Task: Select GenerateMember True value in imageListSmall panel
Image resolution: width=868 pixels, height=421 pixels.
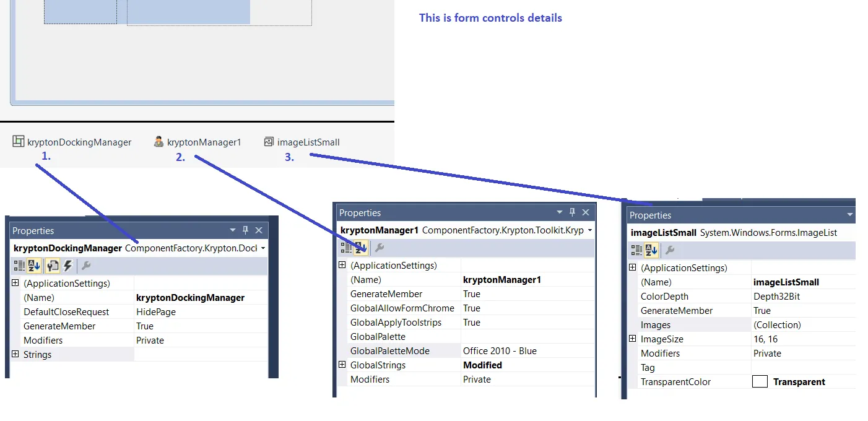Action: pos(804,311)
